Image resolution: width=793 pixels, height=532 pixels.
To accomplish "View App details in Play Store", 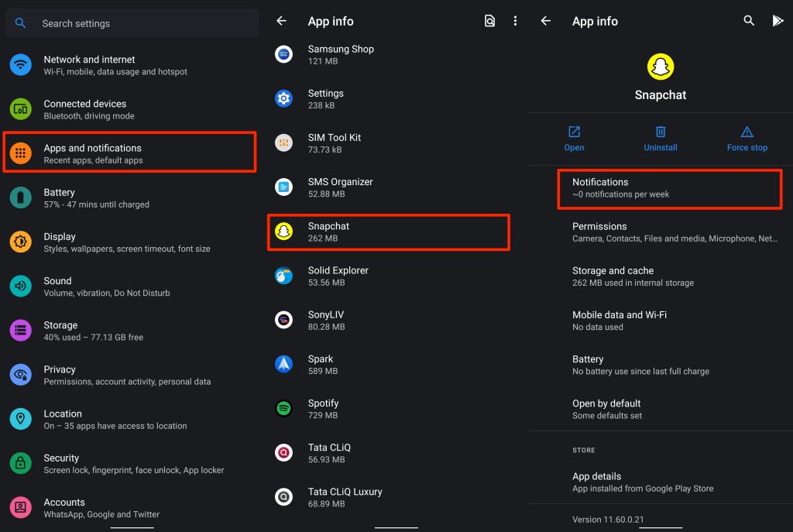I will click(670, 482).
